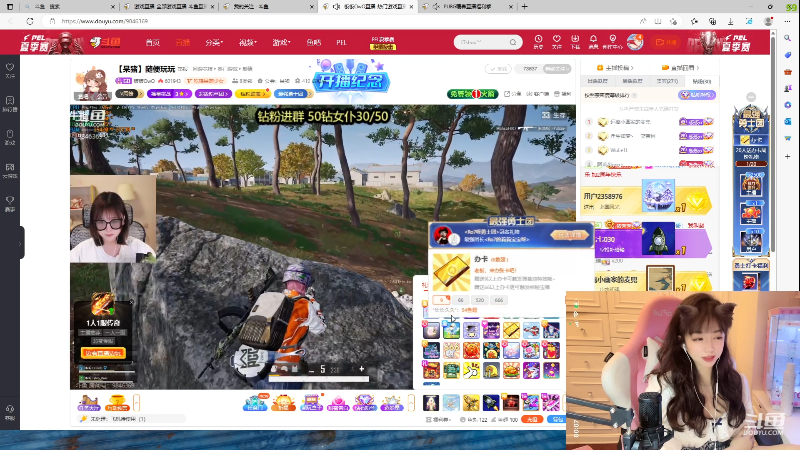The width and height of the screenshot is (800, 450).
Task: Click the 分享 share link above the video
Action: click(x=513, y=94)
